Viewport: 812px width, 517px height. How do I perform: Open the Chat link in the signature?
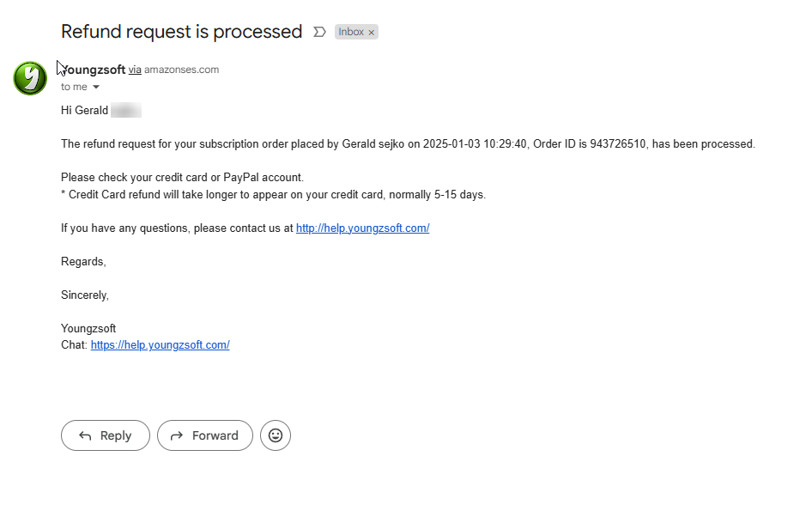[160, 345]
